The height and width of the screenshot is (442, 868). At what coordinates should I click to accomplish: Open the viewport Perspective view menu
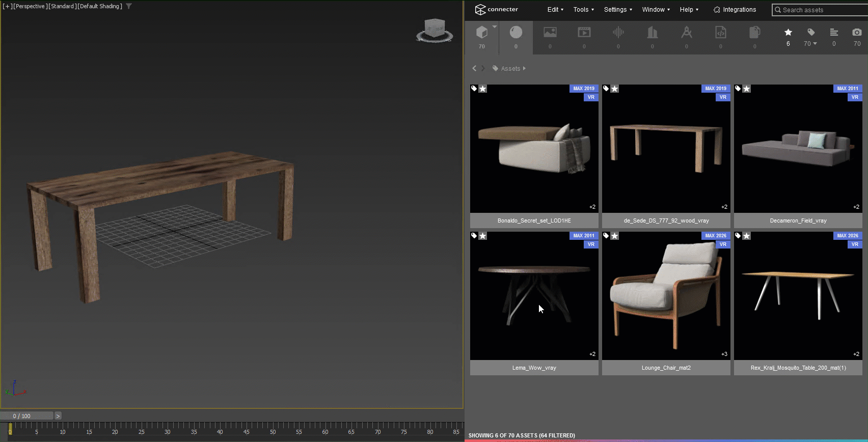[x=30, y=6]
